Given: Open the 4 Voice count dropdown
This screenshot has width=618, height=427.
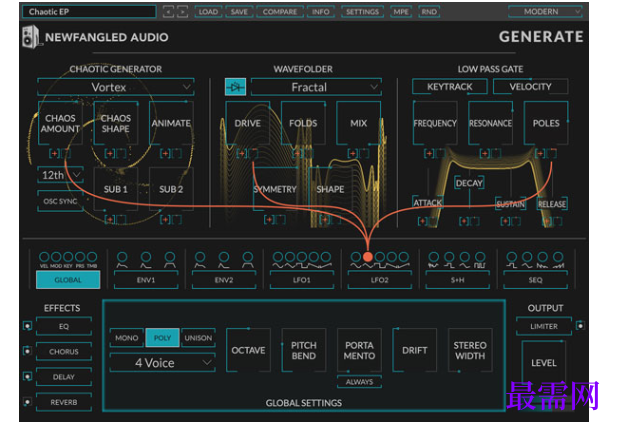Looking at the screenshot, I should tap(162, 363).
